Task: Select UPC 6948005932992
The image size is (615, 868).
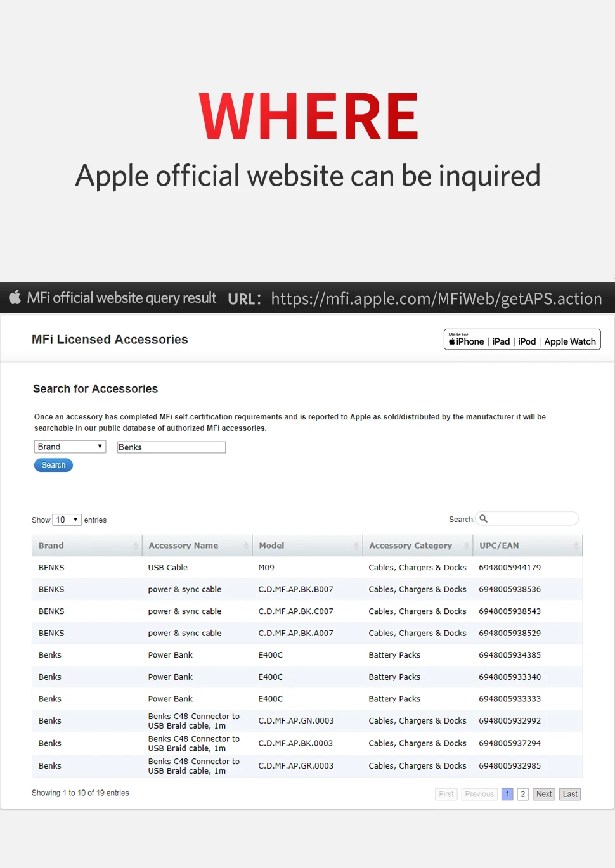Action: tap(510, 721)
